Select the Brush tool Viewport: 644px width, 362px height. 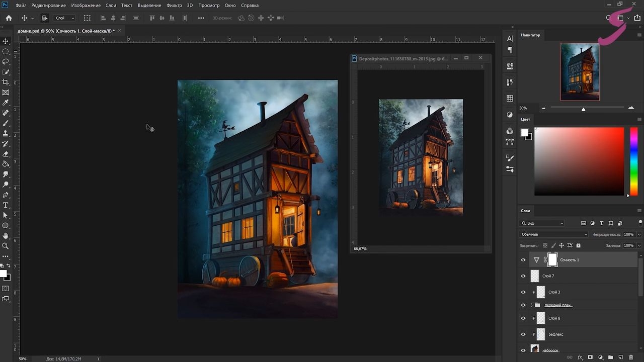tap(6, 123)
